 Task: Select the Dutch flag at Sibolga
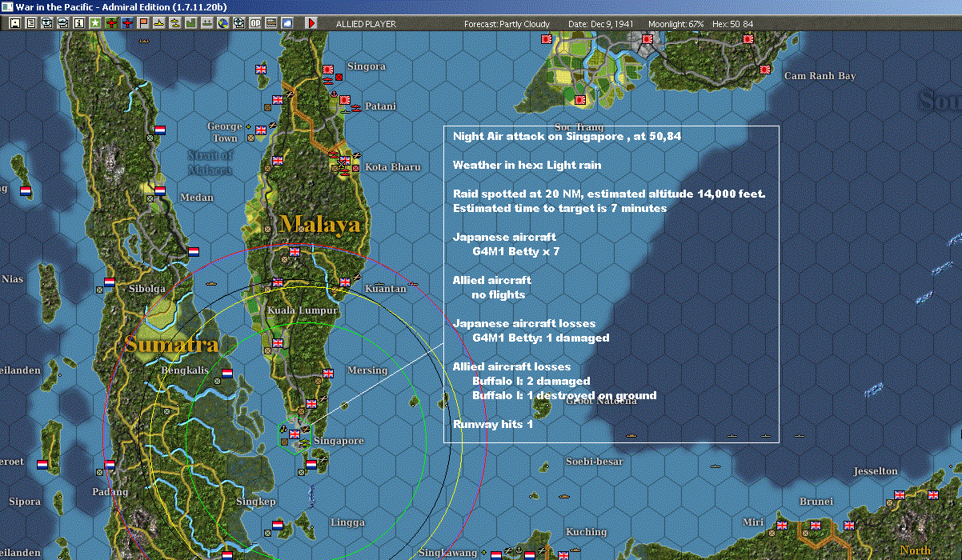click(x=110, y=282)
